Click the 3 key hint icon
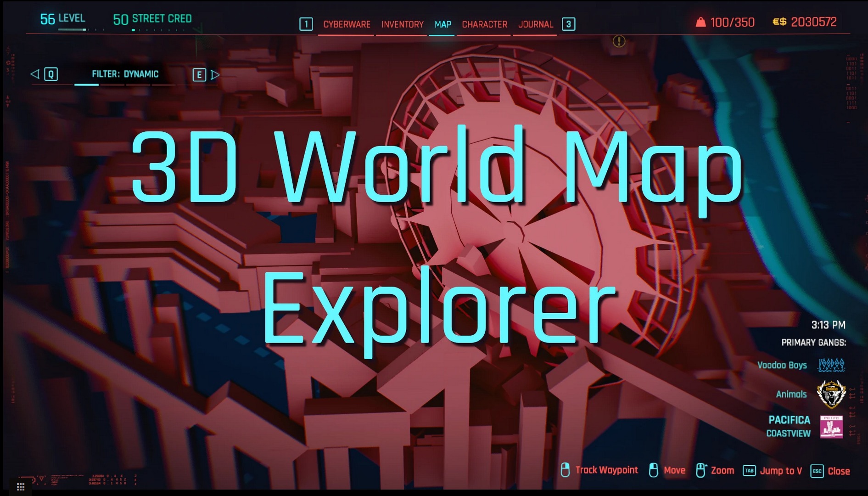 [568, 24]
